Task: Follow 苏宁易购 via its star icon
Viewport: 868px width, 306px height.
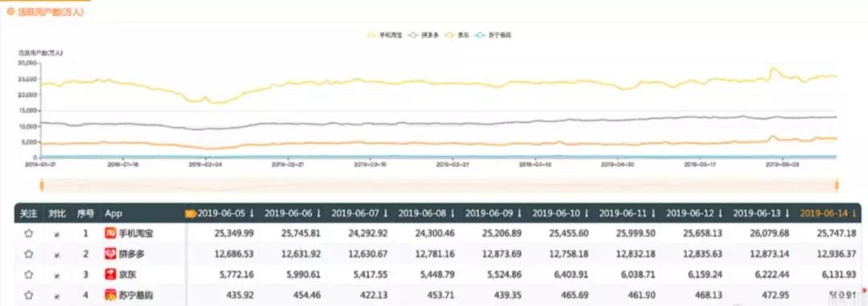Action: 28,295
